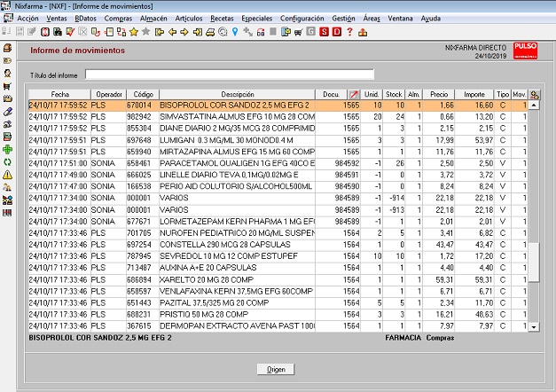Click the Precio column header
556x392 pixels.
click(x=439, y=94)
